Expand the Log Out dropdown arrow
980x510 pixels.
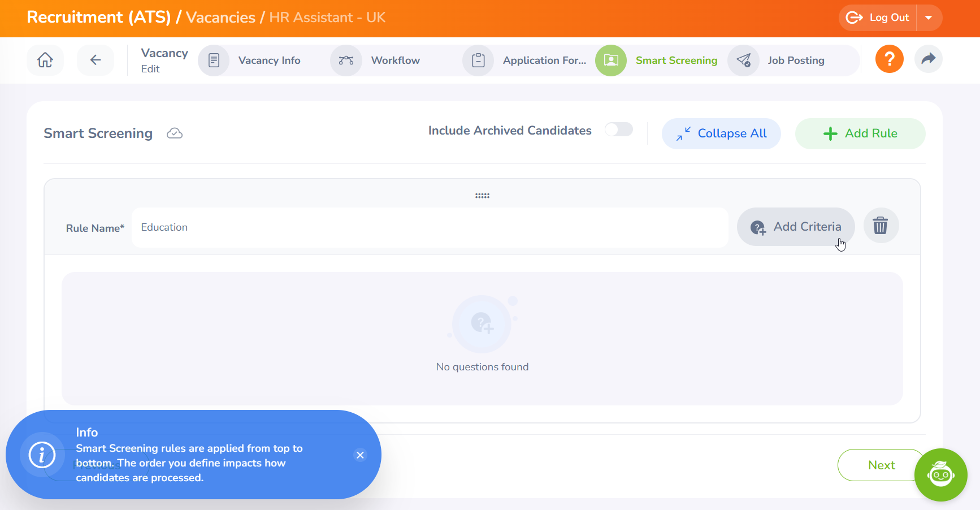coord(929,18)
